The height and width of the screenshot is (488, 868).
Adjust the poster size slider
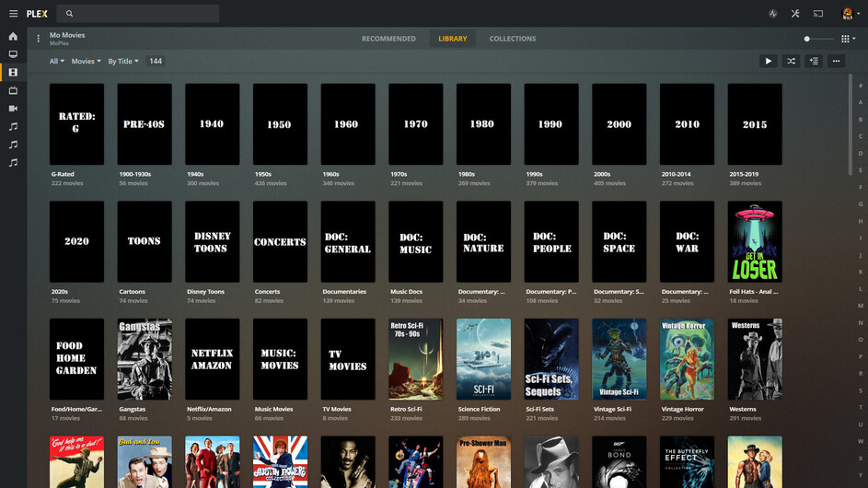point(818,39)
